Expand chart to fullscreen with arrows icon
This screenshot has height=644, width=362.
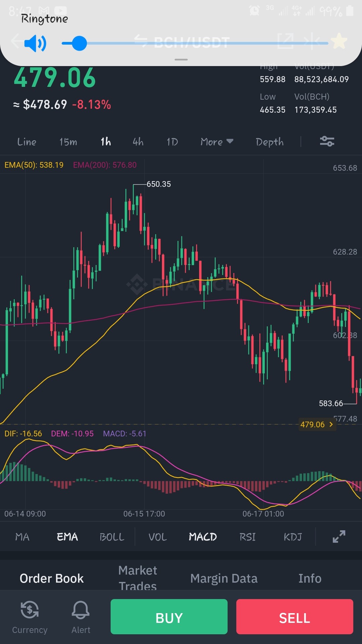[x=339, y=536]
